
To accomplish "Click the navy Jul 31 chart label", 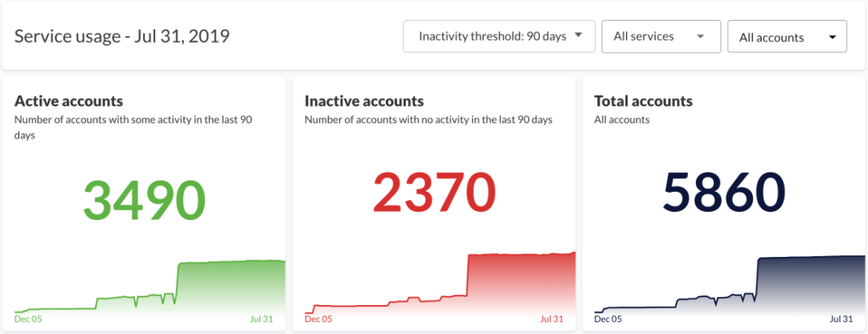I will point(841,319).
